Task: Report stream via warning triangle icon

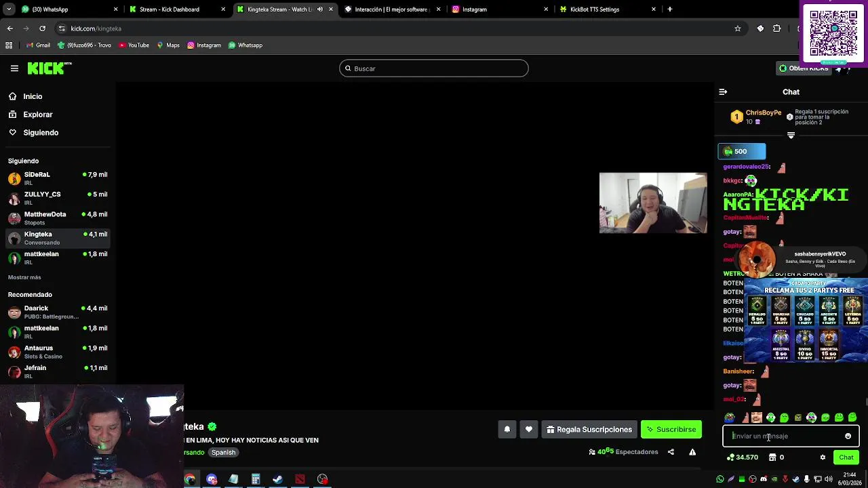Action: coord(692,452)
